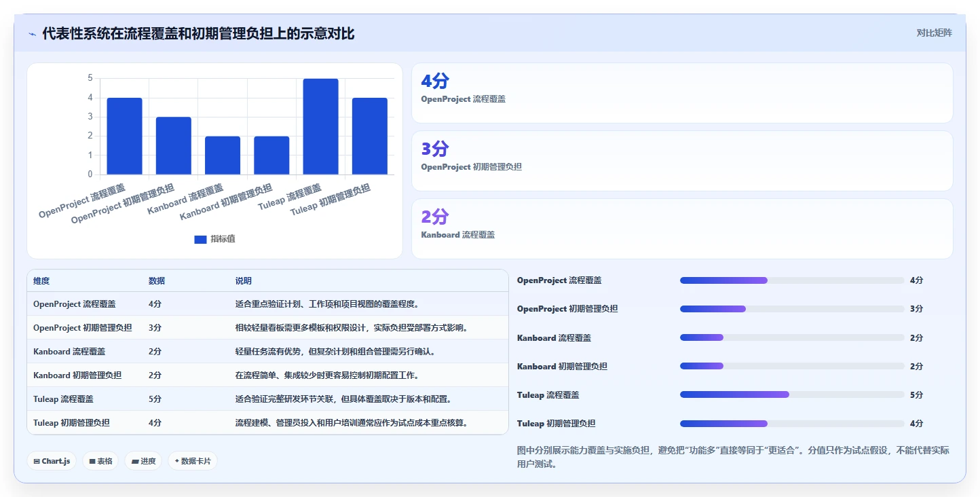Toggle the 指标值 legend swatch in chart
The width and height of the screenshot is (980, 497).
coord(200,239)
